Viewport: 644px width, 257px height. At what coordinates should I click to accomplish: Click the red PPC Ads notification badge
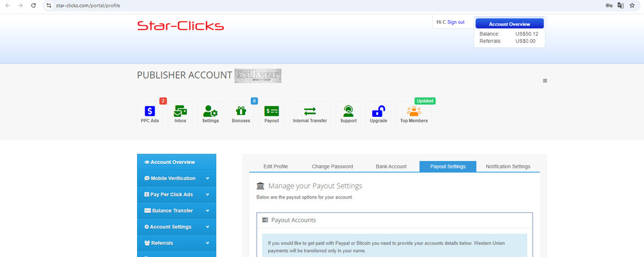pyautogui.click(x=163, y=101)
